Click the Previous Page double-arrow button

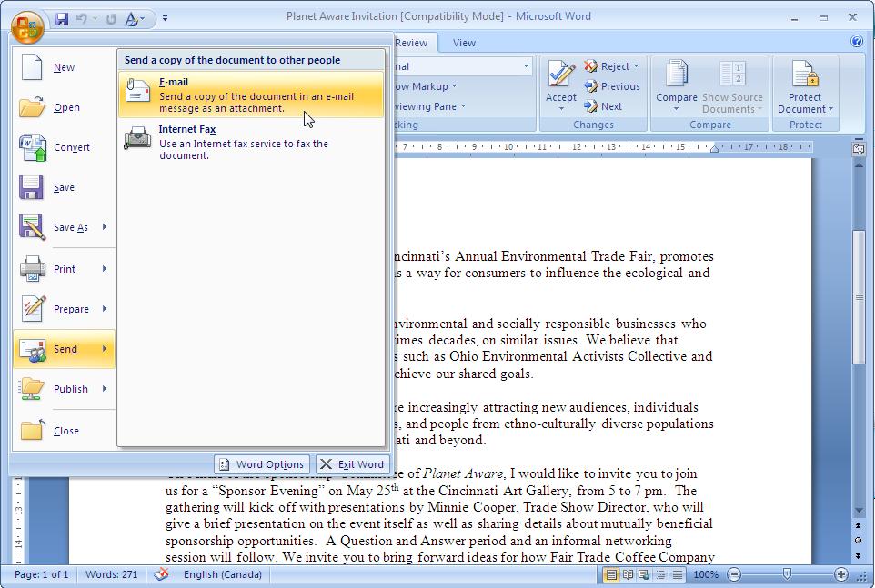tap(859, 525)
